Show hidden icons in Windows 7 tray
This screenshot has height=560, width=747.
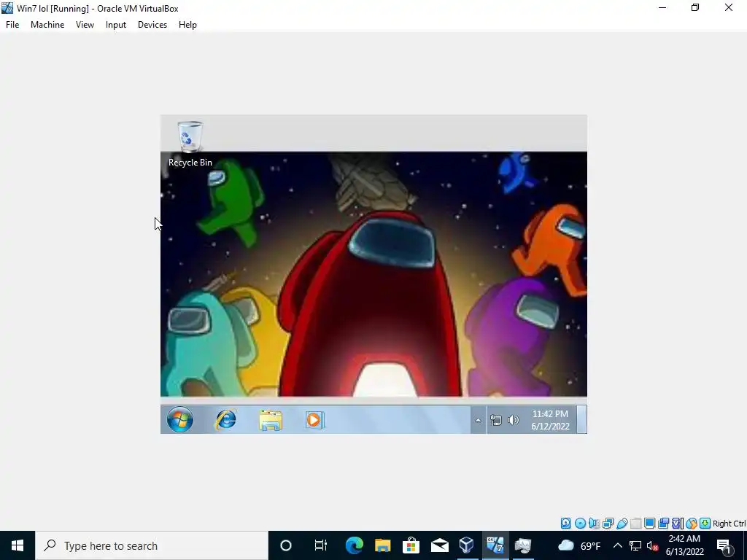point(478,420)
